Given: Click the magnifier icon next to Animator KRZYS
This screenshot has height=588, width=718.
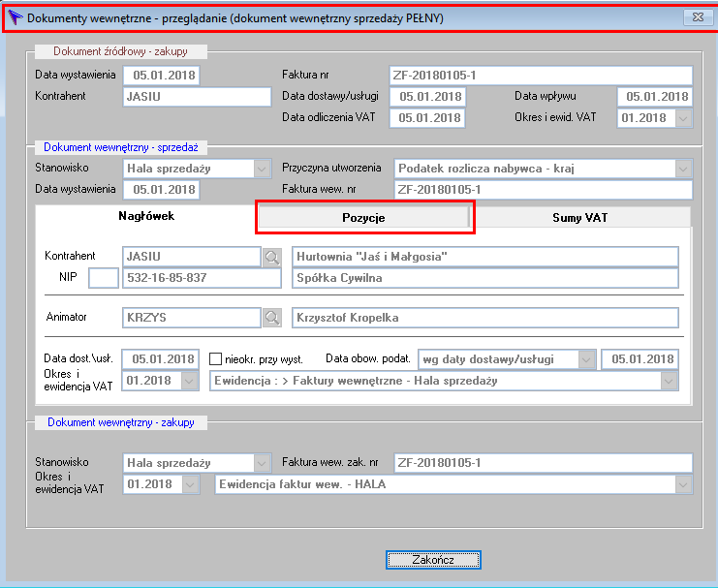Looking at the screenshot, I should pyautogui.click(x=272, y=318).
